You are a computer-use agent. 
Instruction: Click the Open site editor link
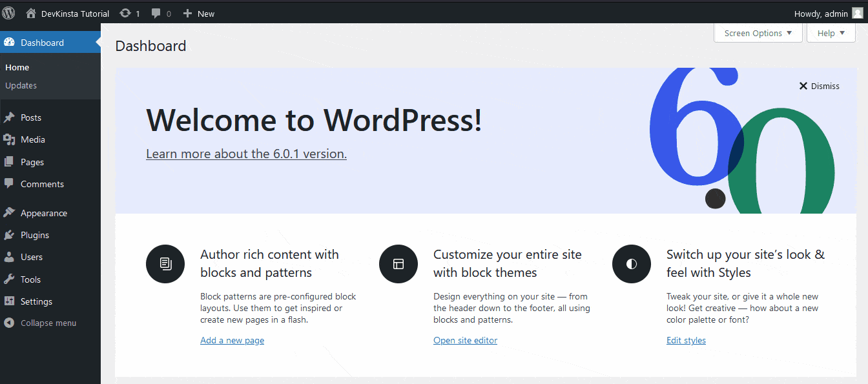click(465, 340)
